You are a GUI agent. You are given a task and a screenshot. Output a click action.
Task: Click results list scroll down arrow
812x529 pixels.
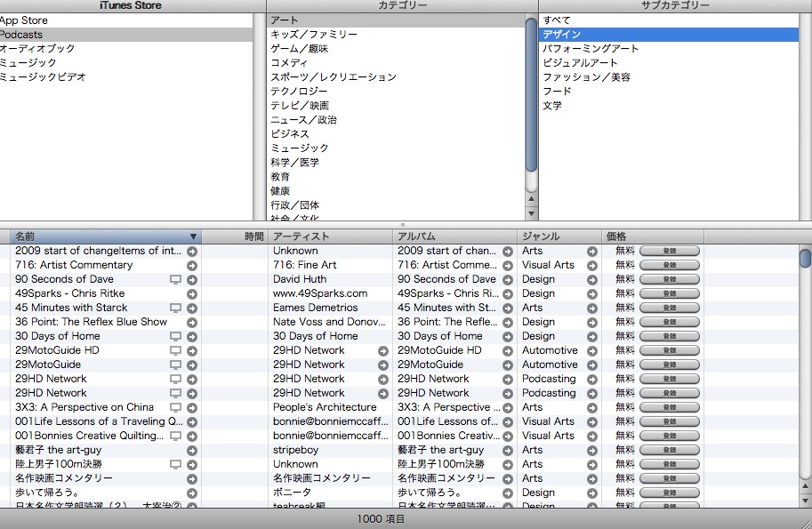[x=805, y=501]
